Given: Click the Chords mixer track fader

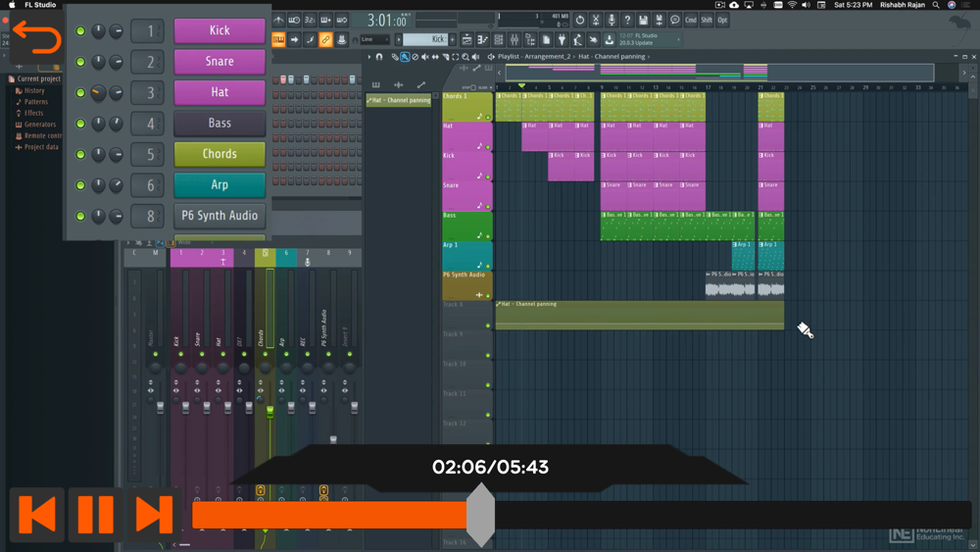Looking at the screenshot, I should click(x=270, y=411).
